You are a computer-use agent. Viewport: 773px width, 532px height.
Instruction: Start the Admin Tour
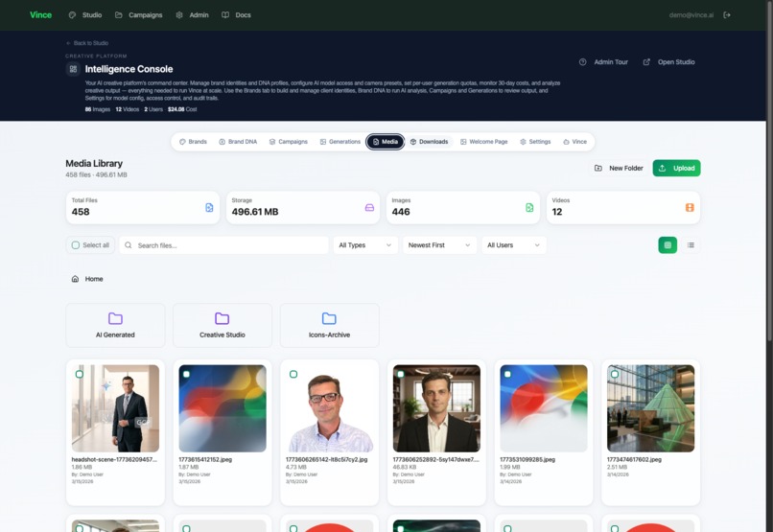603,62
